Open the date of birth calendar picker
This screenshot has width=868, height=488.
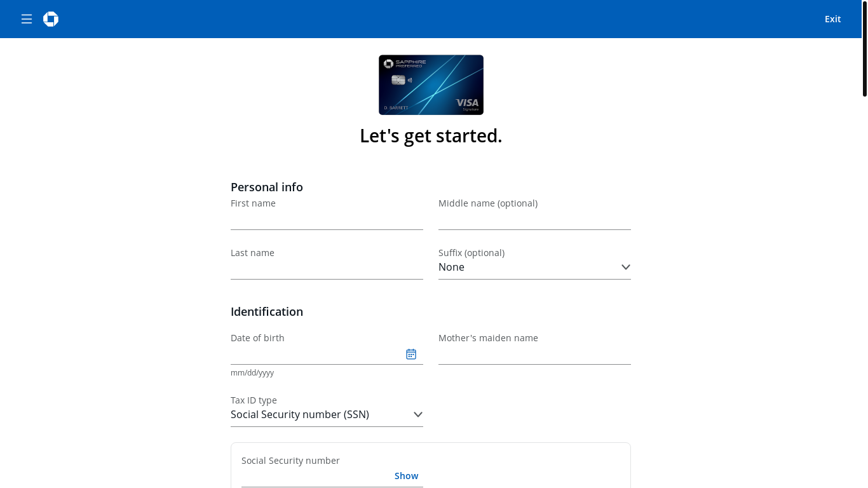tap(411, 354)
